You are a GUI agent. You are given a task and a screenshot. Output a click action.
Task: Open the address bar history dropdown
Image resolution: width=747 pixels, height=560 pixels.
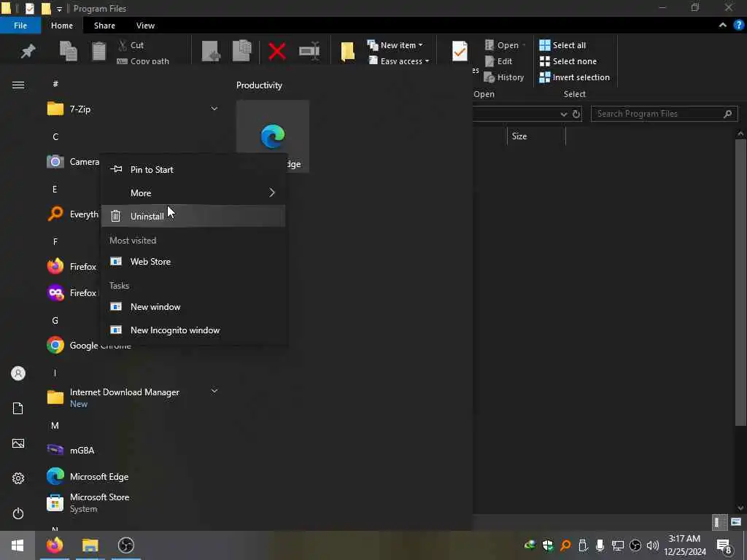(564, 114)
